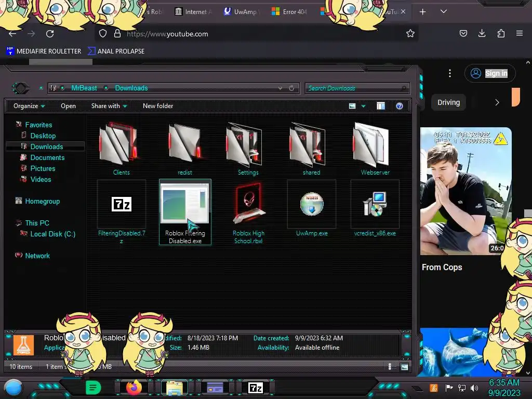Open Firefox from the taskbar
532x399 pixels.
[x=134, y=388]
